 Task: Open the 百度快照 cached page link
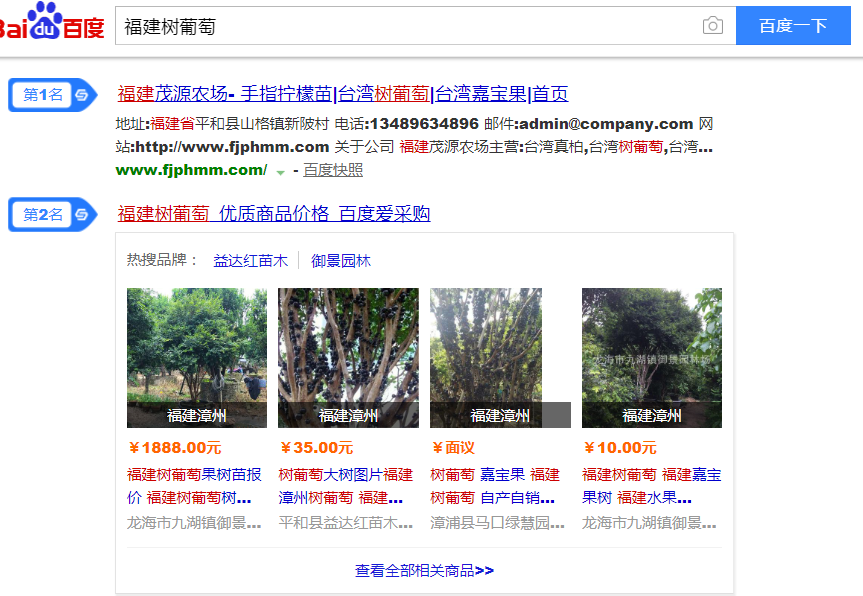333,171
